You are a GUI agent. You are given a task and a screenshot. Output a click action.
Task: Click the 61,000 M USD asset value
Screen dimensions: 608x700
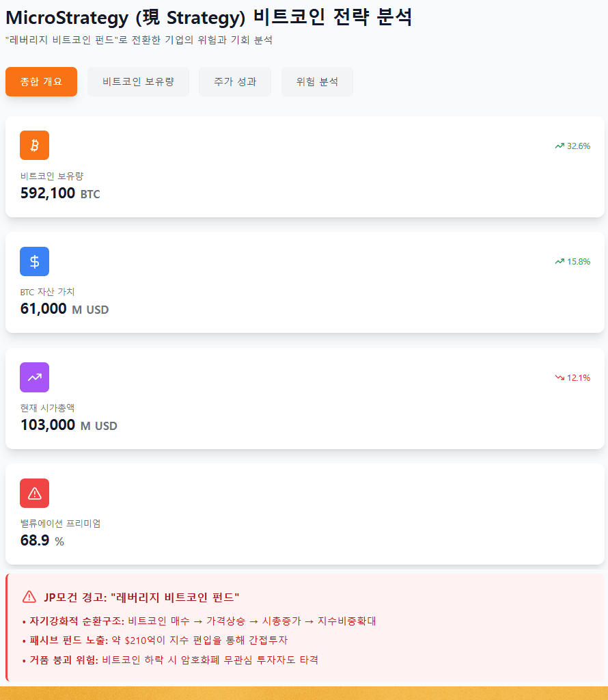pyautogui.click(x=64, y=309)
